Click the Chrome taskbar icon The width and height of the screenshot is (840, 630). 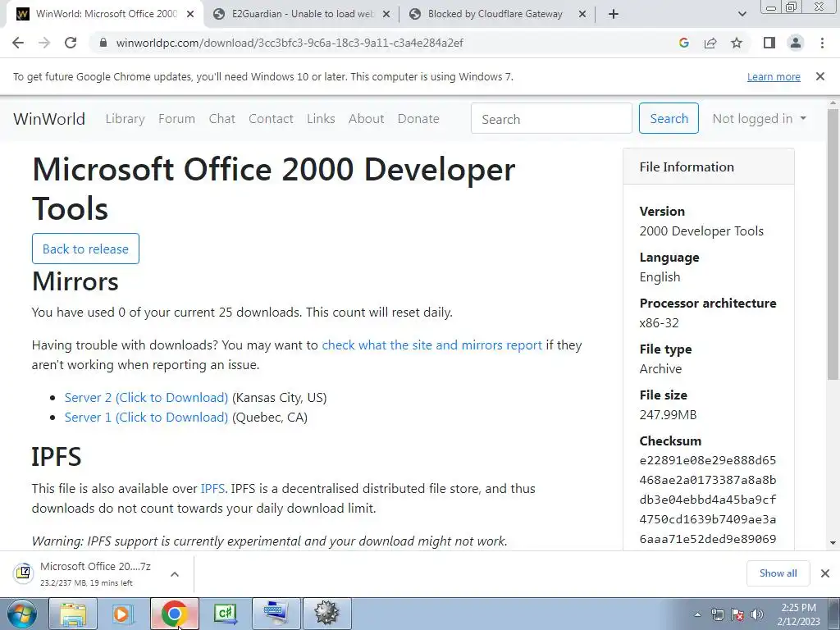(174, 614)
